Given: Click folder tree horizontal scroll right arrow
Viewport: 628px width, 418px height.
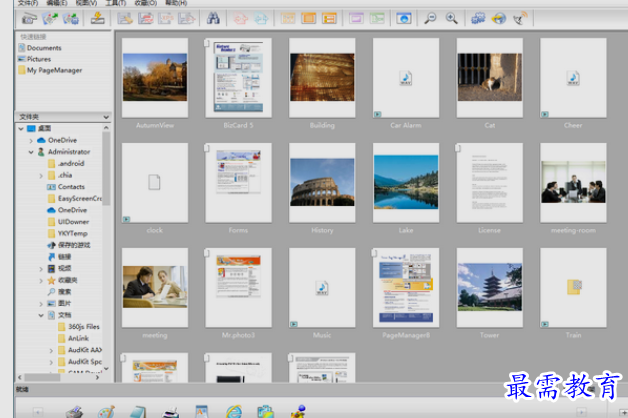Looking at the screenshot, I should [x=97, y=377].
